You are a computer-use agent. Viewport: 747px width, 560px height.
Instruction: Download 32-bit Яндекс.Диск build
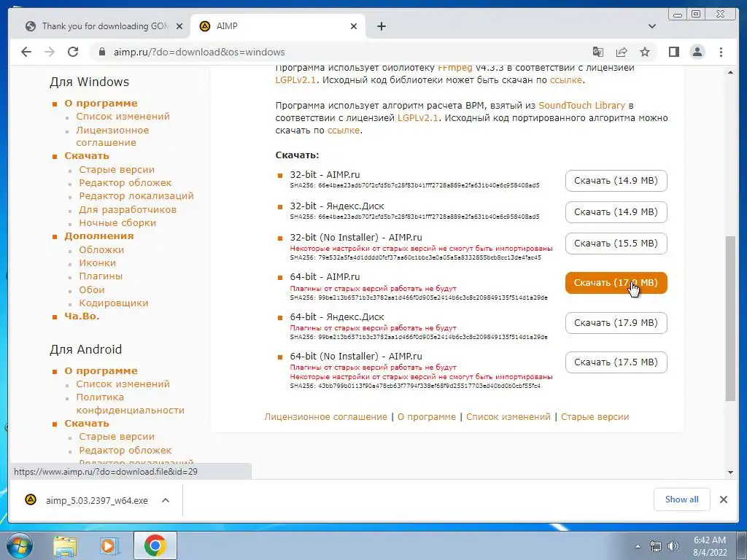(x=616, y=212)
